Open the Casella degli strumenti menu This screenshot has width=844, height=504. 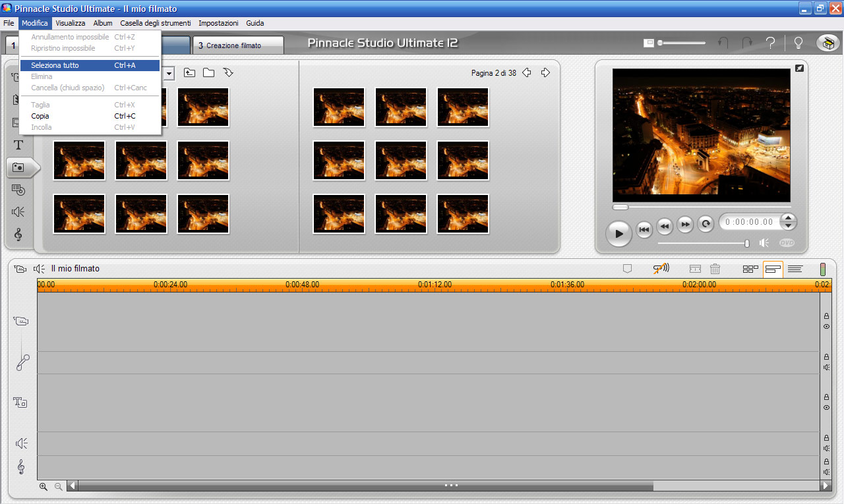tap(155, 23)
